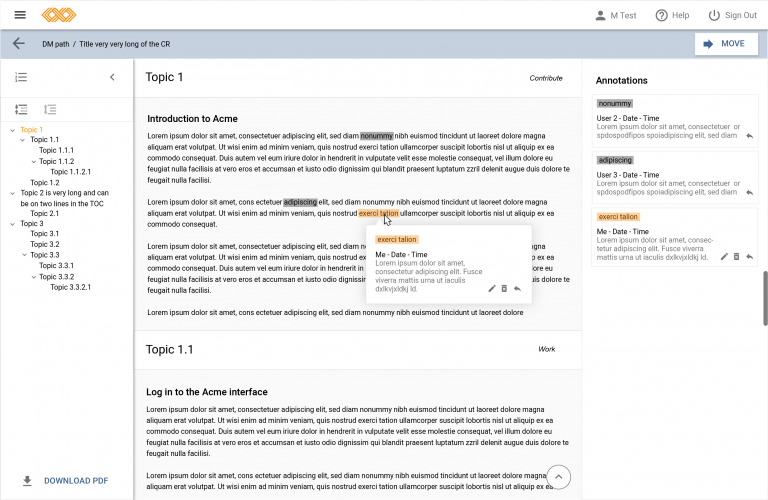Click the adipiscing tag in Annotations

(x=615, y=160)
